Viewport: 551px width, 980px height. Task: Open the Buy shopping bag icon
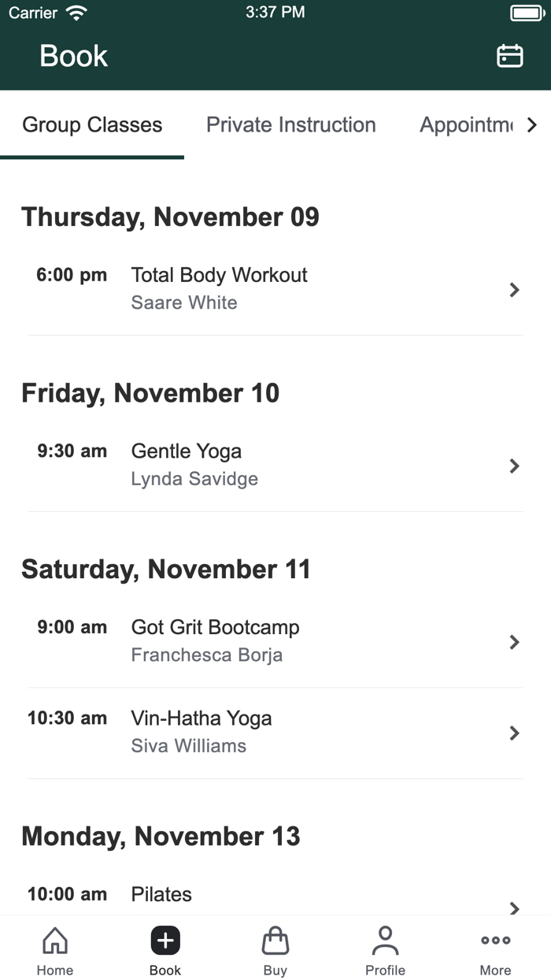coord(275,941)
